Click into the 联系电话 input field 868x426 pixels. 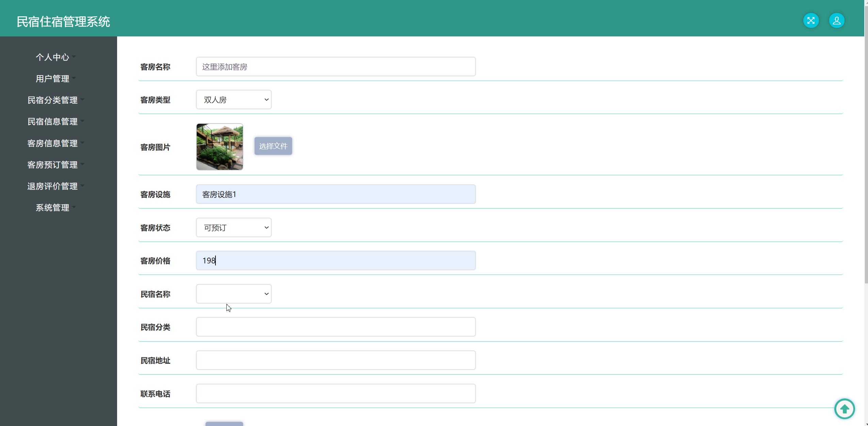coord(336,394)
